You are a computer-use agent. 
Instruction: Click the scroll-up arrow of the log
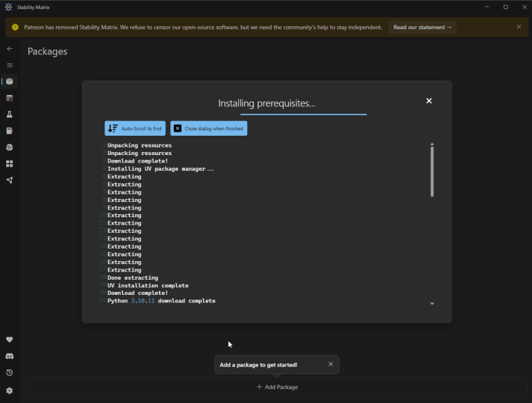click(x=432, y=144)
